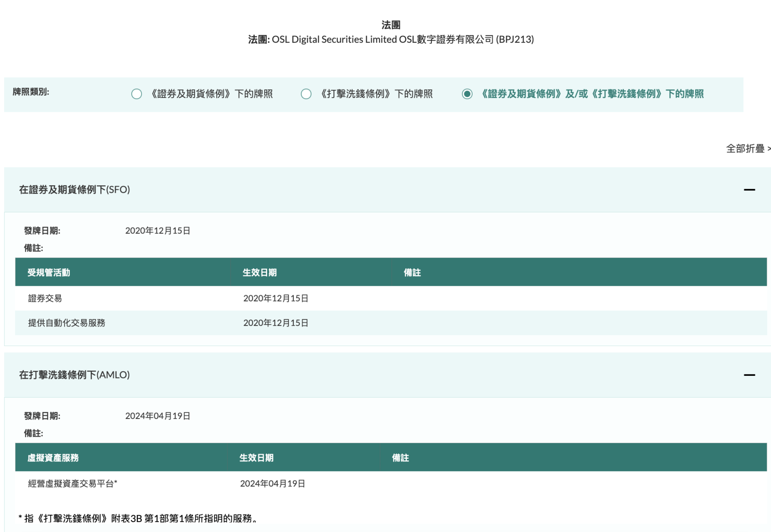The image size is (771, 532).
Task: Click 提供自動化交易服務 activity cell
Action: 67,323
